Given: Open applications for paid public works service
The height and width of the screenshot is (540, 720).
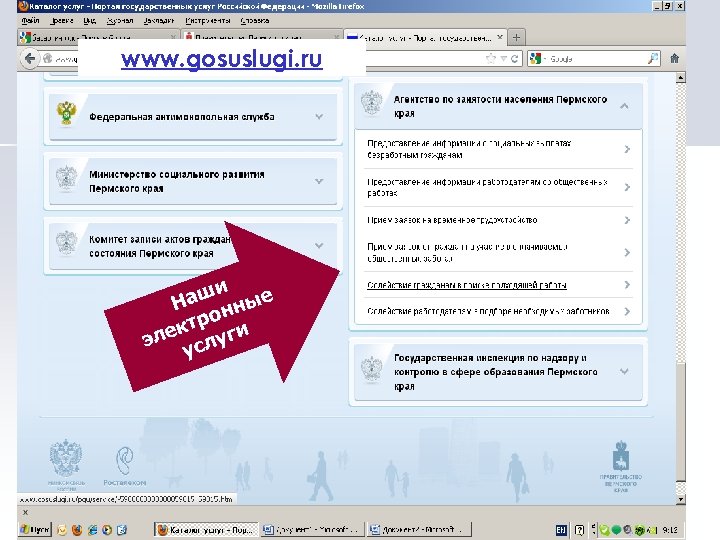Looking at the screenshot, I should pyautogui.click(x=467, y=253).
